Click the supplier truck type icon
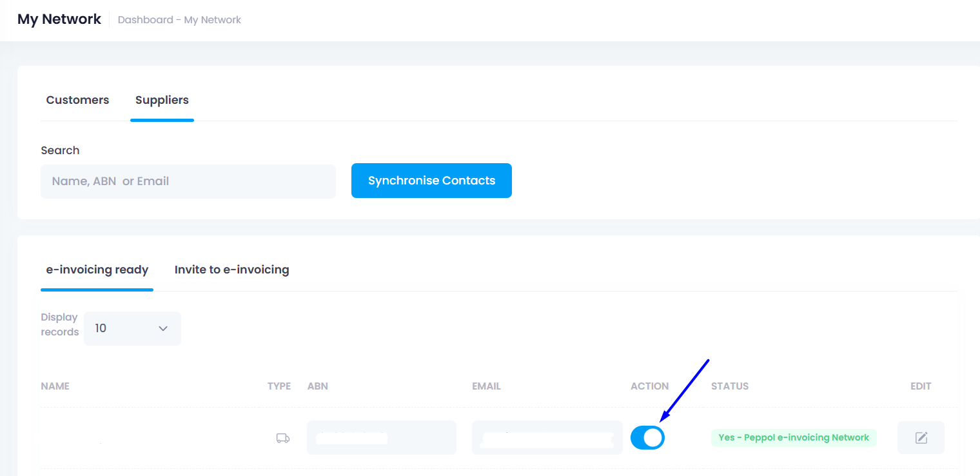 pyautogui.click(x=282, y=438)
